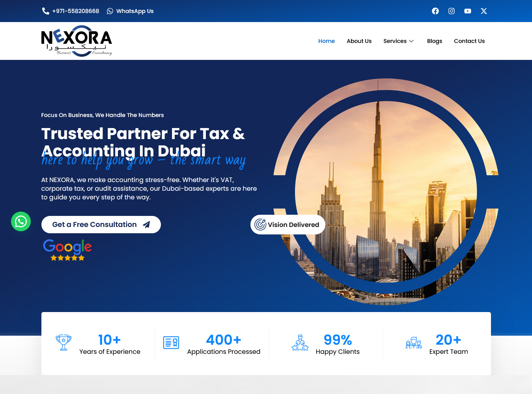Screen dimensions: 532x394
Task: Click the trophy icon for Years of Experience
Action: click(x=63, y=342)
